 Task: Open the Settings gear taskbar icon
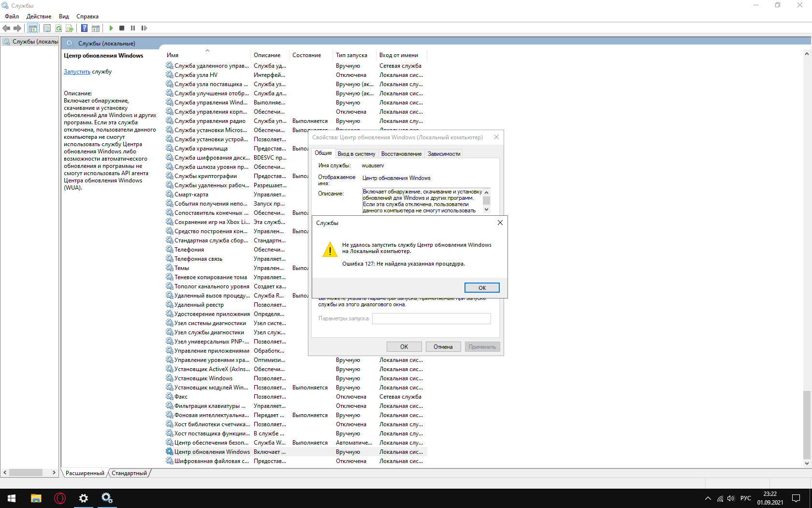click(x=84, y=498)
